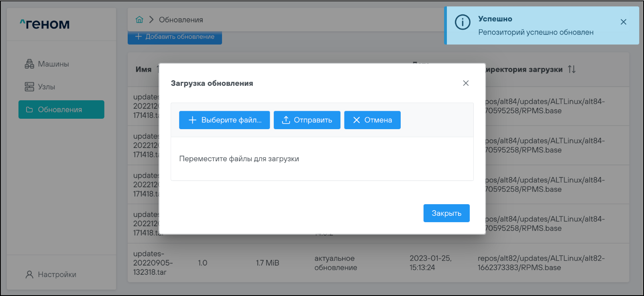The width and height of the screenshot is (644, 296).
Task: Click the home icon in the breadcrumb
Action: pos(139,20)
